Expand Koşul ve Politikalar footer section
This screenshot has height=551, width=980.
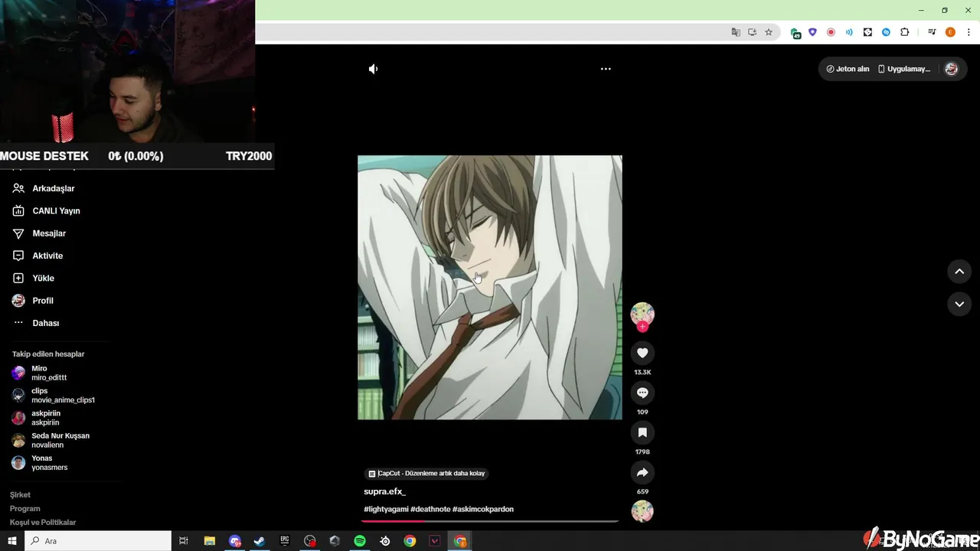tap(43, 522)
